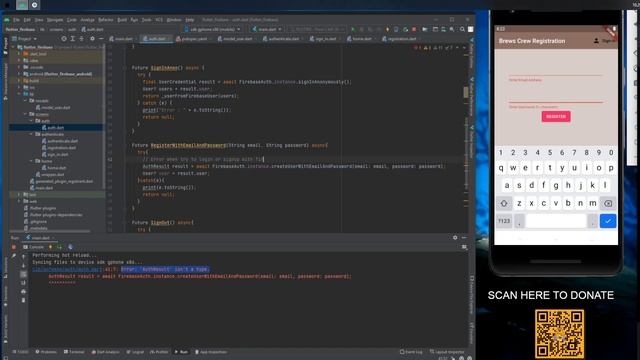Viewport: 640px width, 360px height.
Task: Click the locate-file target icon in the Project panel
Action: coord(64,39)
